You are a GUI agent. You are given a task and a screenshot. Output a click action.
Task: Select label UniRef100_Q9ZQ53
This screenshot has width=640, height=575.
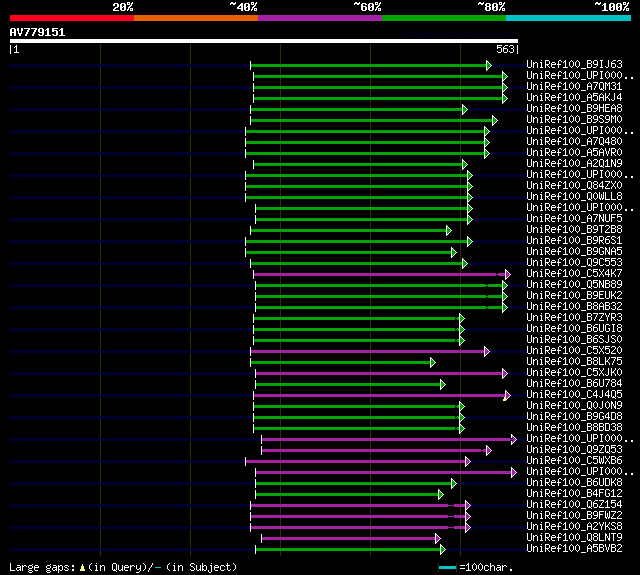(574, 450)
